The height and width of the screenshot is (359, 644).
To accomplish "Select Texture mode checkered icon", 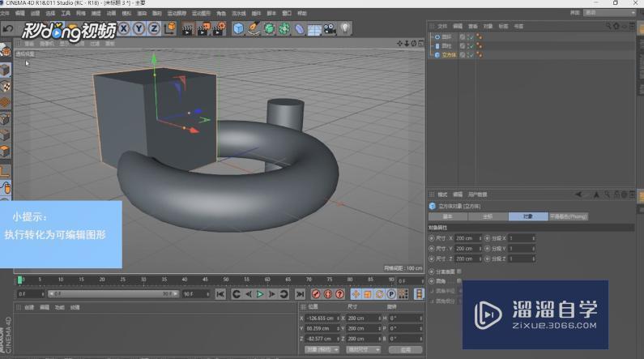I will (6, 87).
